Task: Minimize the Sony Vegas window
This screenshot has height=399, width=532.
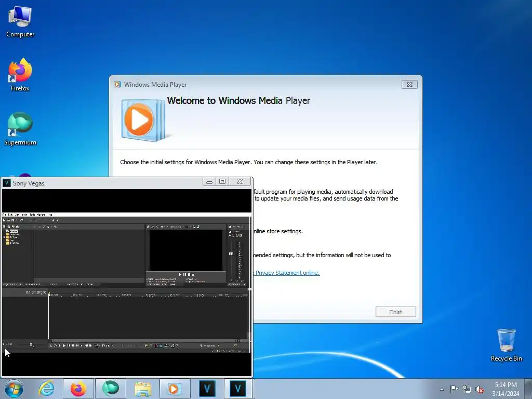Action: [209, 182]
